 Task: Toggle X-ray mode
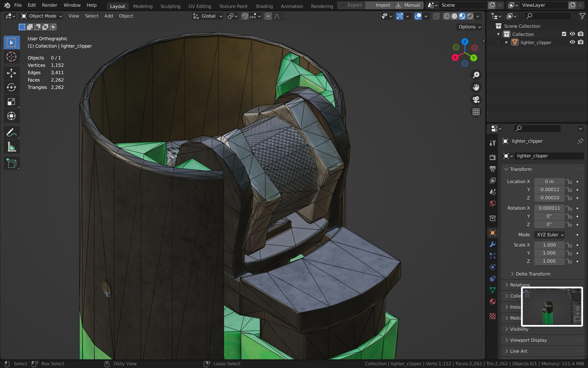click(436, 16)
